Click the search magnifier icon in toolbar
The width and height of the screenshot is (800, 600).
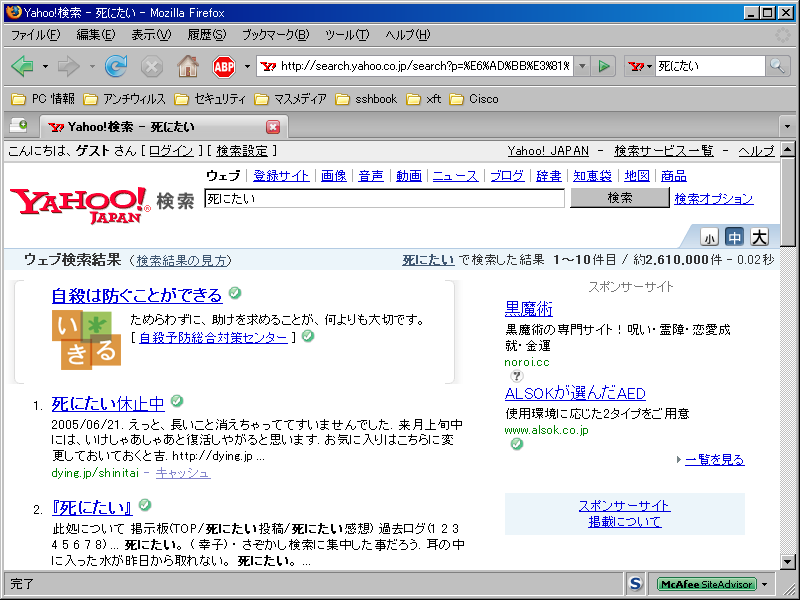[x=777, y=66]
